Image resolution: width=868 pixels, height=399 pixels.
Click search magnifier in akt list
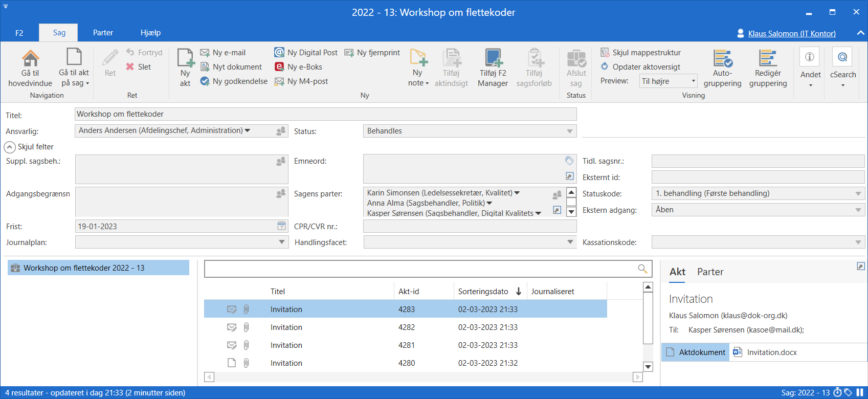pos(642,269)
